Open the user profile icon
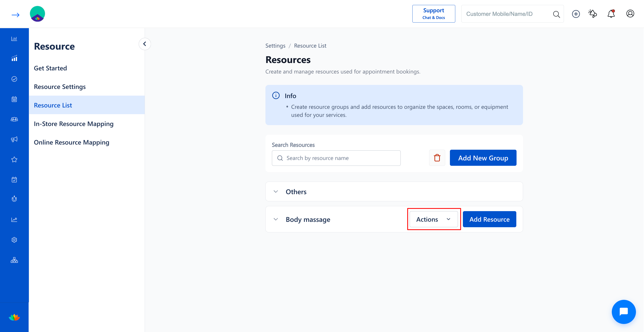Screen dimensions: 644x332 tap(630, 14)
